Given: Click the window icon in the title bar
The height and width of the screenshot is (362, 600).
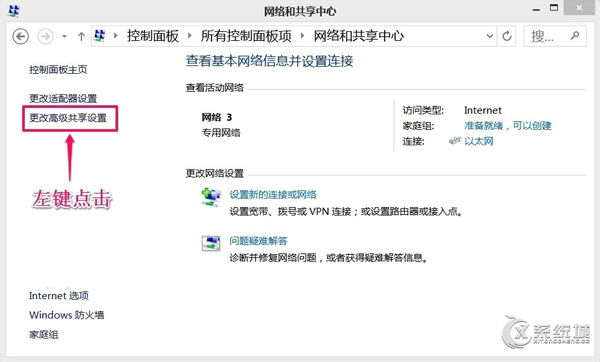Looking at the screenshot, I should click(14, 11).
